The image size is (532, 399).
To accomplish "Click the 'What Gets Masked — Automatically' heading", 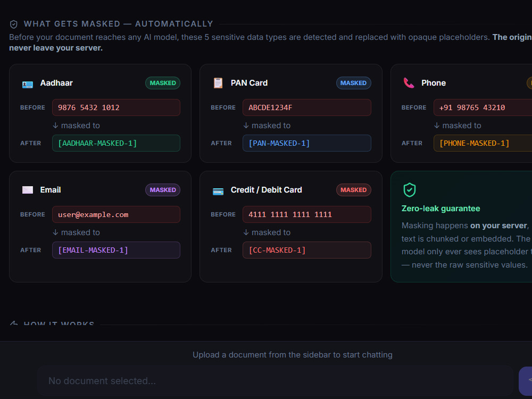I will pyautogui.click(x=119, y=24).
